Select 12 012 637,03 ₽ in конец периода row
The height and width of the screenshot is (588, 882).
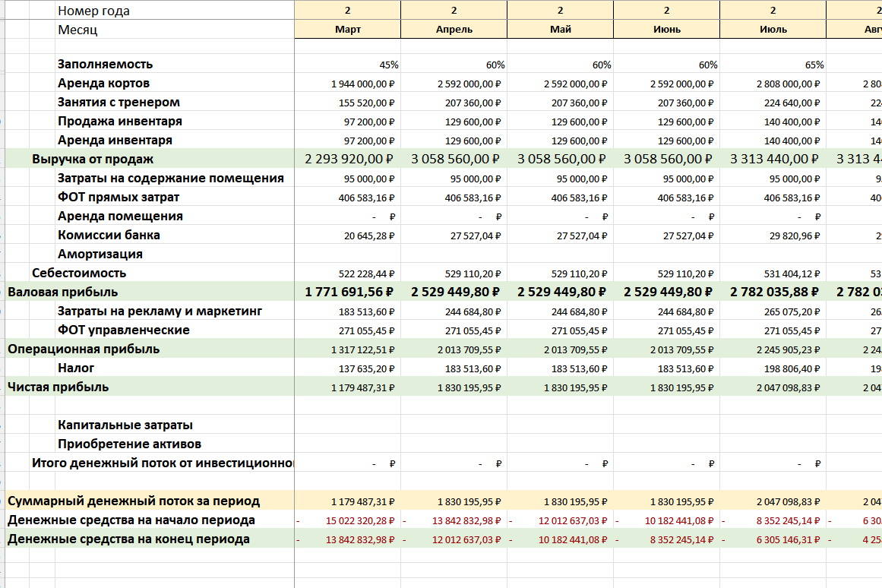click(x=454, y=539)
